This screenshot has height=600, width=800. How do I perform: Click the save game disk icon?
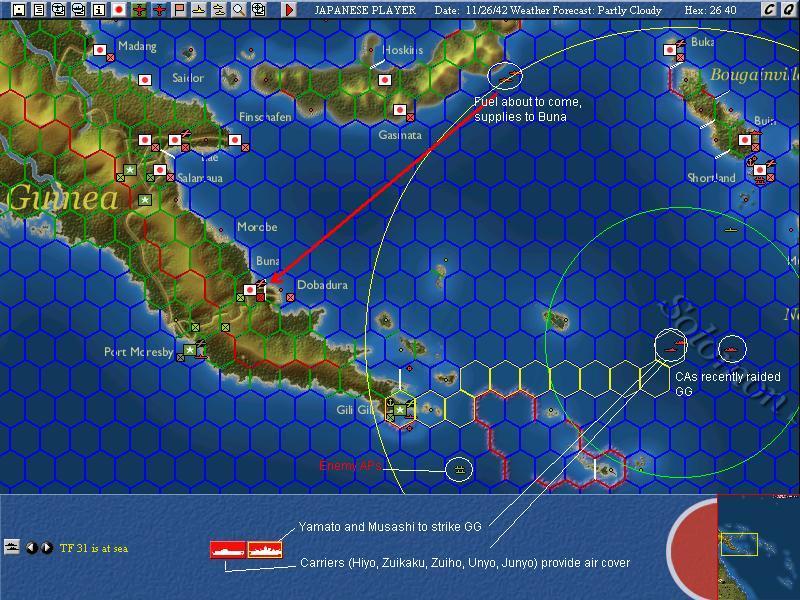pyautogui.click(x=18, y=9)
